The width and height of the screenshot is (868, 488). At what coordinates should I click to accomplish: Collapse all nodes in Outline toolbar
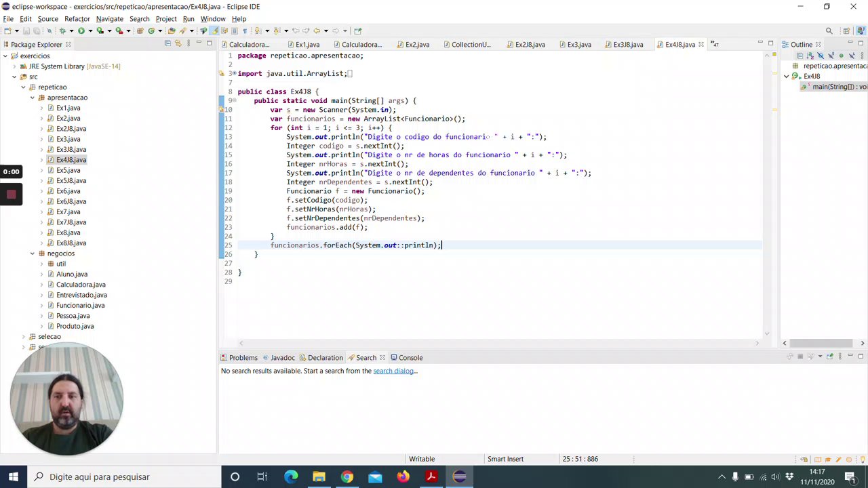tap(800, 56)
